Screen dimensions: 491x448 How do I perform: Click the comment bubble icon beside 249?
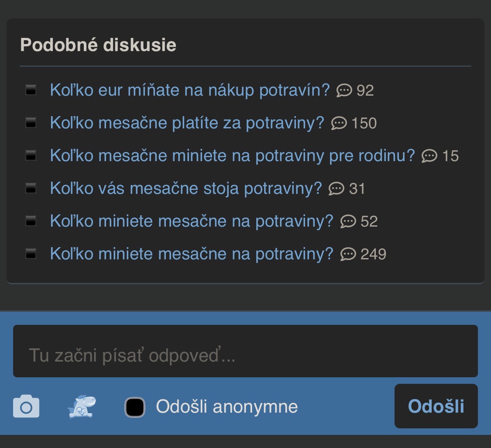pos(348,254)
